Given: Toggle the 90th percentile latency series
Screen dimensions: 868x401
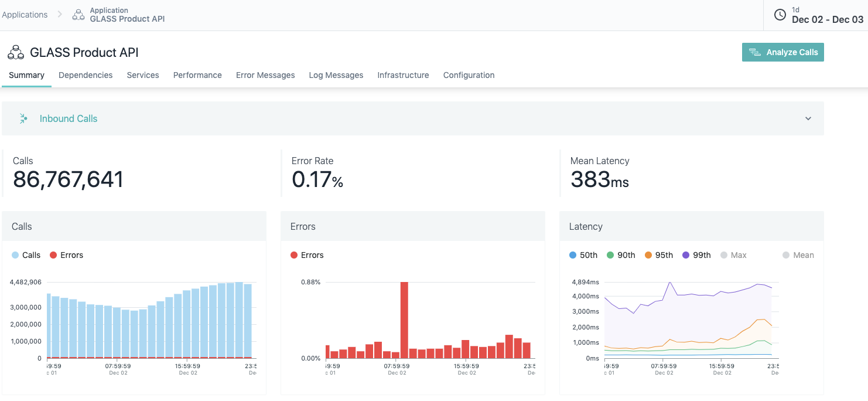Looking at the screenshot, I should (x=621, y=255).
